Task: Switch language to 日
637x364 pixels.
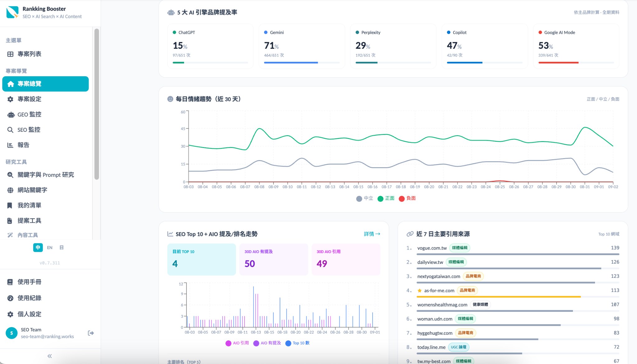Action: click(62, 248)
